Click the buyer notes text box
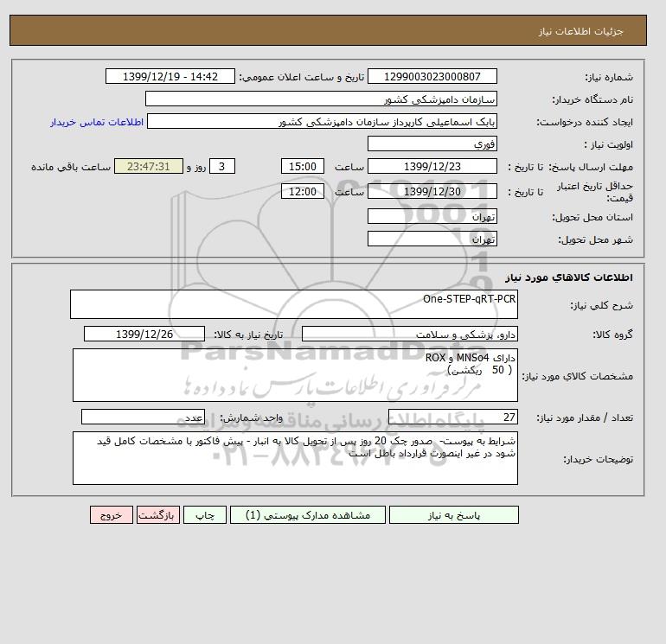This screenshot has width=666, height=644. click(x=295, y=458)
